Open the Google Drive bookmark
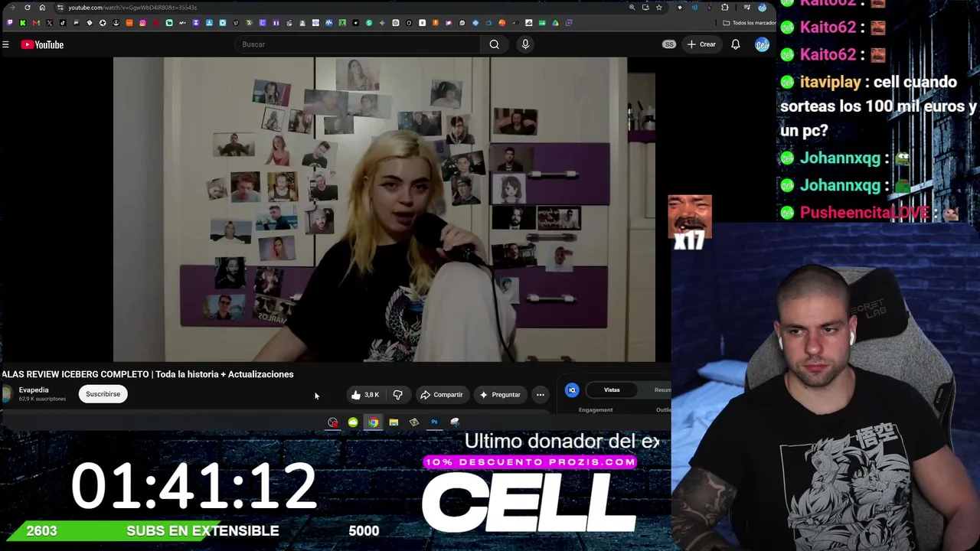Viewport: 980px width, 551px height. coord(555,23)
